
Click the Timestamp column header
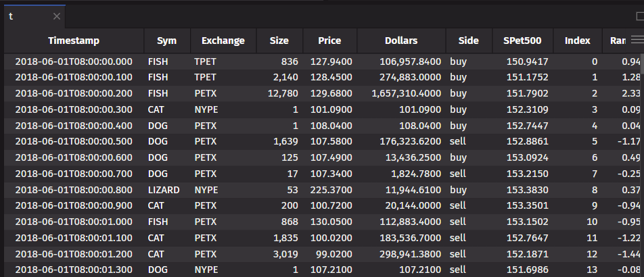[x=74, y=41]
